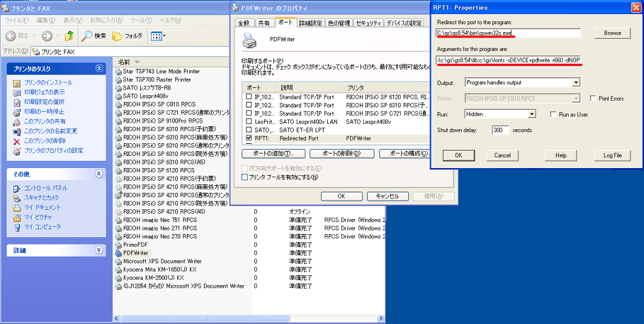Select PDFWriter printer icon in list
The width and height of the screenshot is (644, 324).
tap(119, 253)
